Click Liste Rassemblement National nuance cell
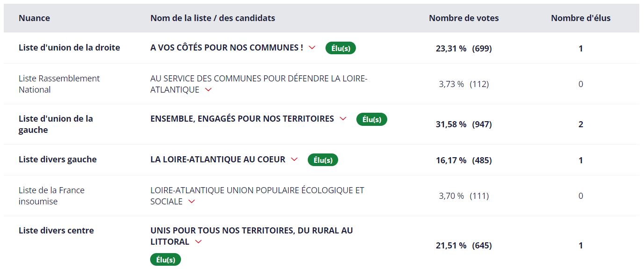Image resolution: width=644 pixels, height=269 pixels. pos(59,84)
